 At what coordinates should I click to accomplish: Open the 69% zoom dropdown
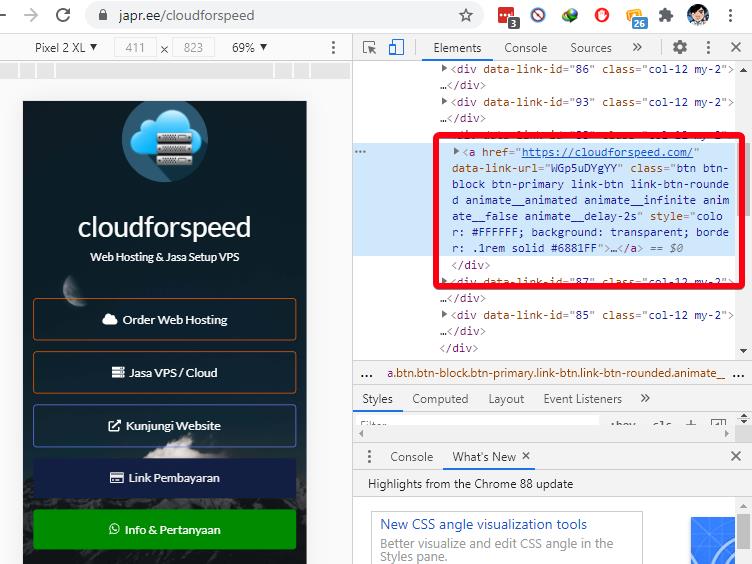(x=249, y=47)
